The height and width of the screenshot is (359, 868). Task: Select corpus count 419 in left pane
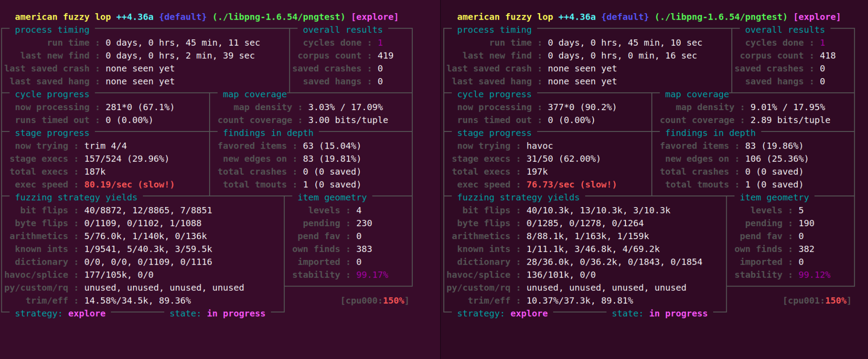click(385, 55)
